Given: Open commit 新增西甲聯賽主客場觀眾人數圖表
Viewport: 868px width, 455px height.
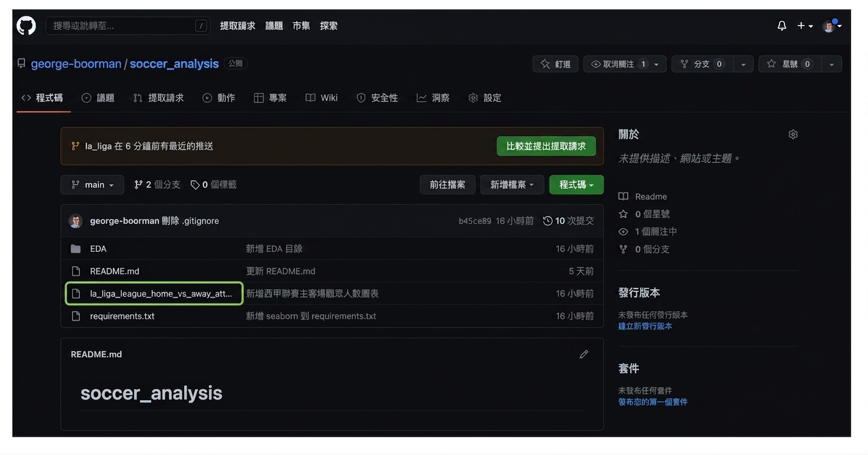Looking at the screenshot, I should tap(312, 294).
